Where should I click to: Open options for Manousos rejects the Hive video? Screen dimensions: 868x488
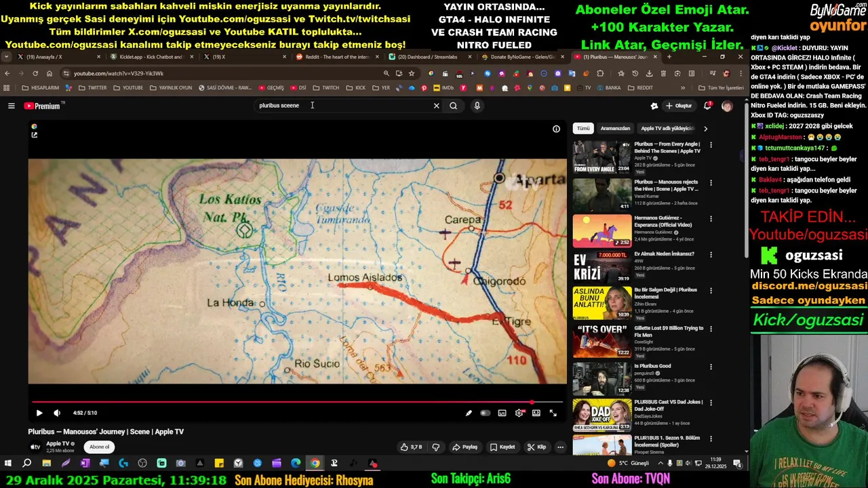711,183
